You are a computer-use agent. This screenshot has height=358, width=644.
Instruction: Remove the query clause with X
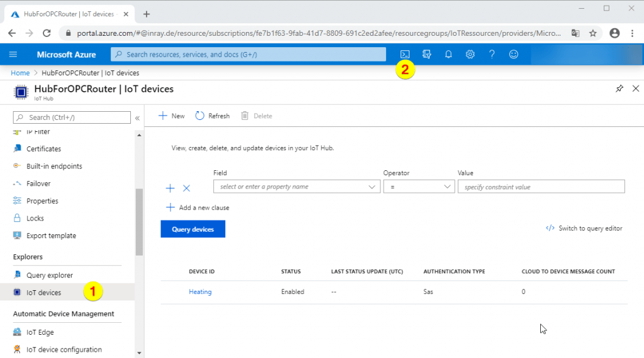pos(186,188)
